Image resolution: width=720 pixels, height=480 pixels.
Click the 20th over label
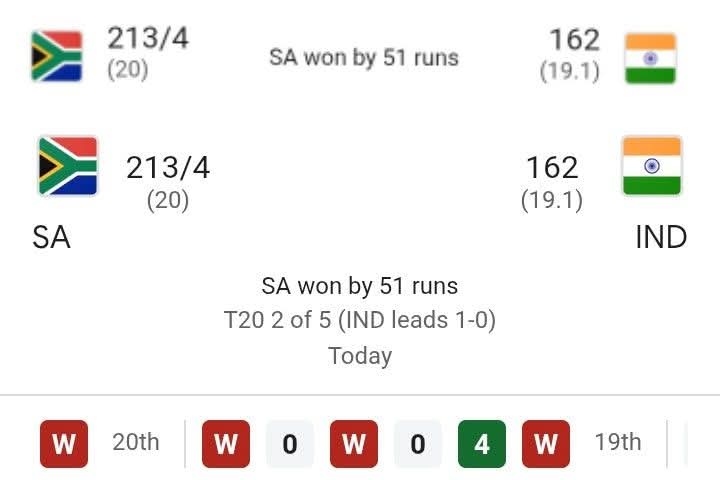[x=135, y=442]
